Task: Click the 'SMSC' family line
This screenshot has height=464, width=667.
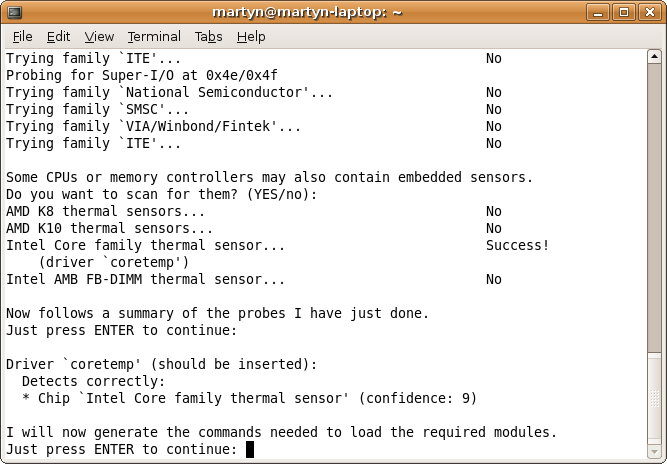Action: click(x=97, y=109)
